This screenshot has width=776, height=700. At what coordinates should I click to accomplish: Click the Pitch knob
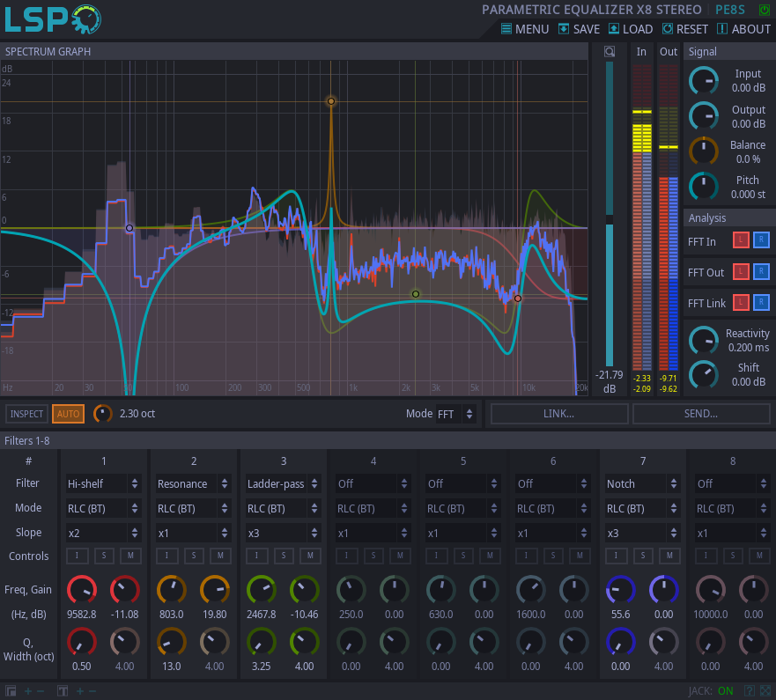[704, 187]
